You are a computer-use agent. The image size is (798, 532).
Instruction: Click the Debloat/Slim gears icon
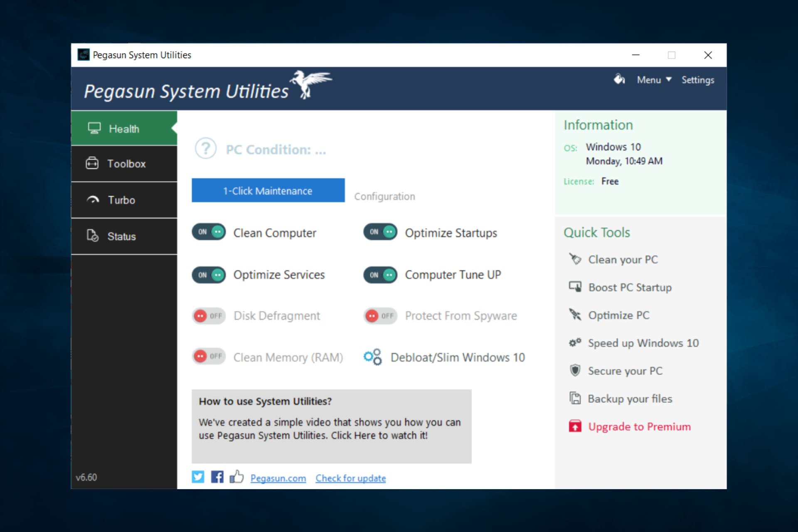click(373, 357)
